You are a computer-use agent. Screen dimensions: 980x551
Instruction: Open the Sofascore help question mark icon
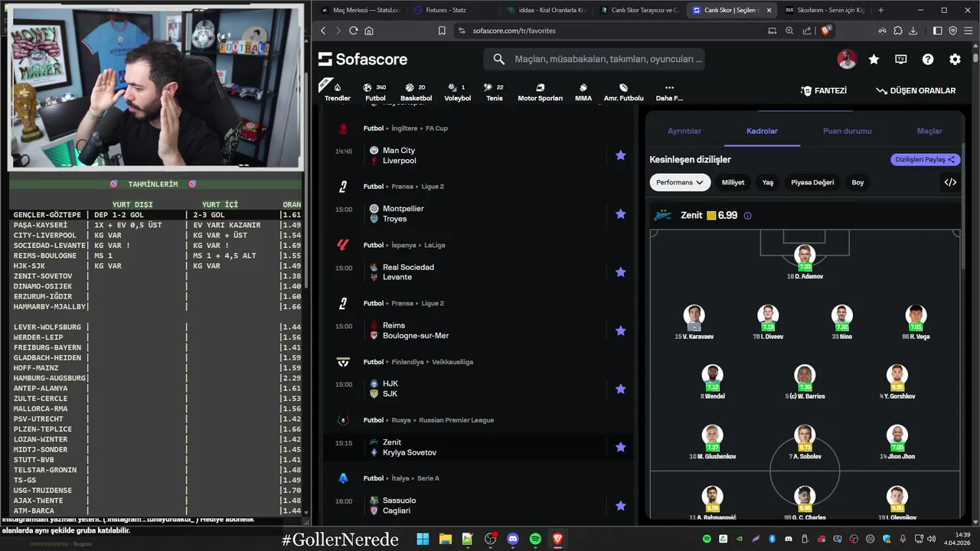click(x=928, y=59)
